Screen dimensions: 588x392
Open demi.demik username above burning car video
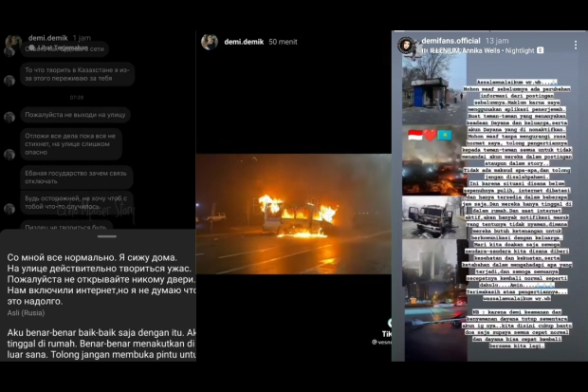244,42
